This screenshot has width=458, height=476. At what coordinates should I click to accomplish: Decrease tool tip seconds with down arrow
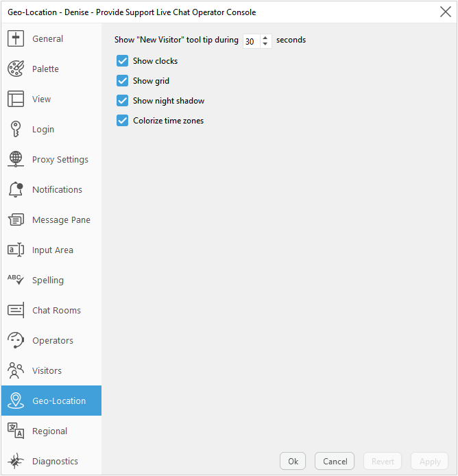point(266,45)
